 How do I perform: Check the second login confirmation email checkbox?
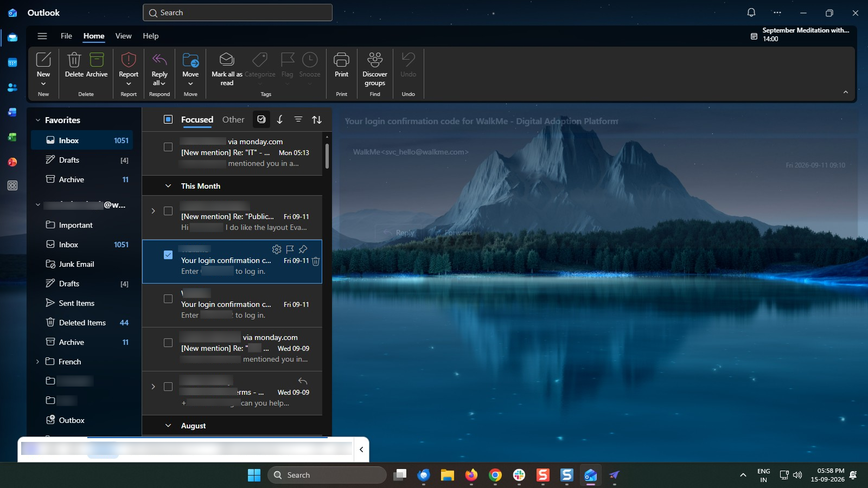point(168,299)
